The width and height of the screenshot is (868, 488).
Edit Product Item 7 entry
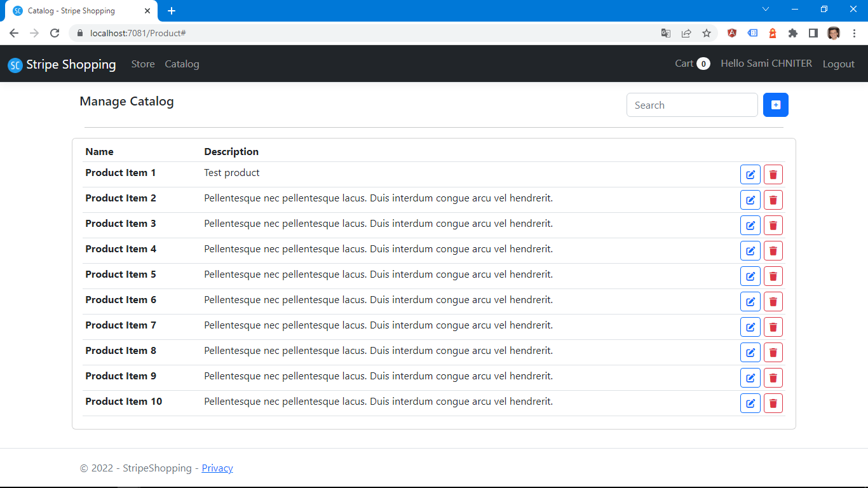[x=750, y=327]
